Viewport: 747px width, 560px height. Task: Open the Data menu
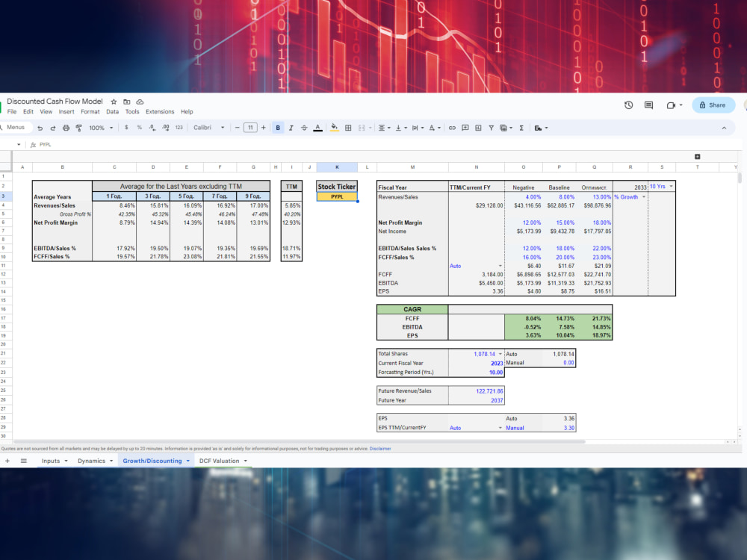pyautogui.click(x=113, y=111)
